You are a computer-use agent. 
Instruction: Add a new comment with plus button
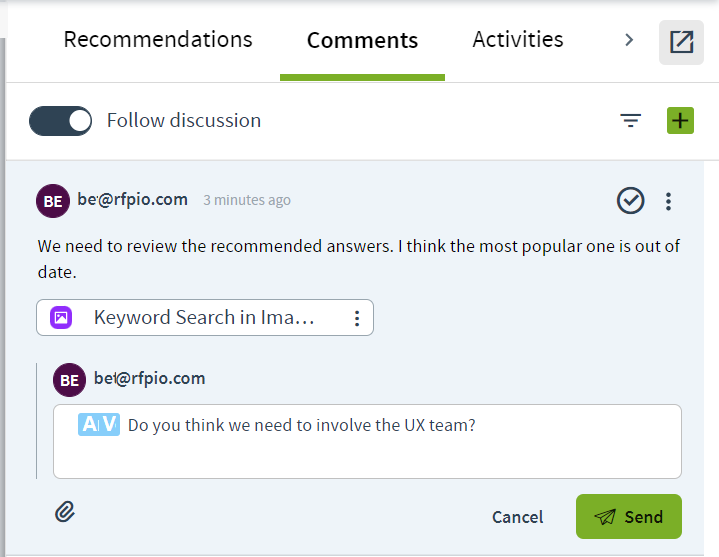[x=680, y=121]
